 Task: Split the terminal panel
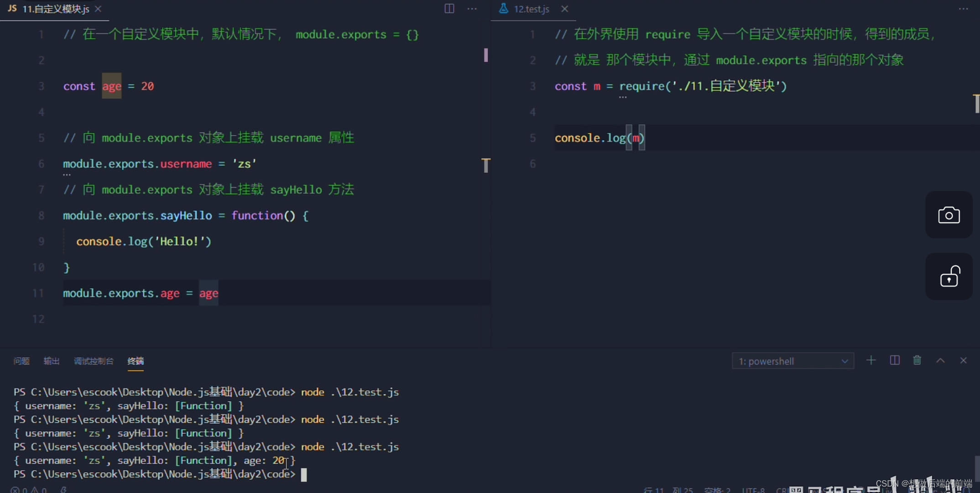click(x=894, y=361)
